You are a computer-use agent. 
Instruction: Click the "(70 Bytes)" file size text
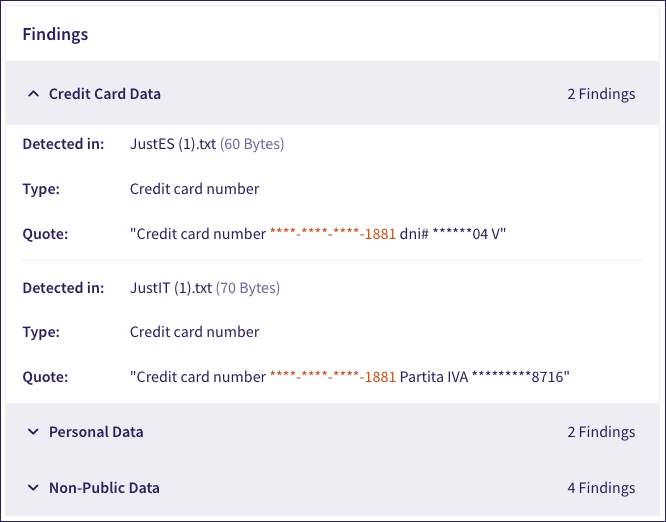click(x=248, y=288)
